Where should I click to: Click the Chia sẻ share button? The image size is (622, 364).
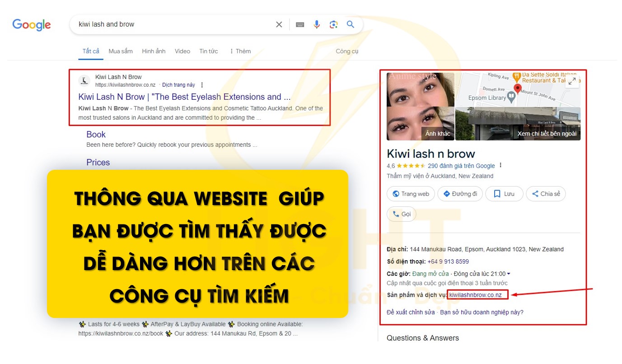(546, 194)
